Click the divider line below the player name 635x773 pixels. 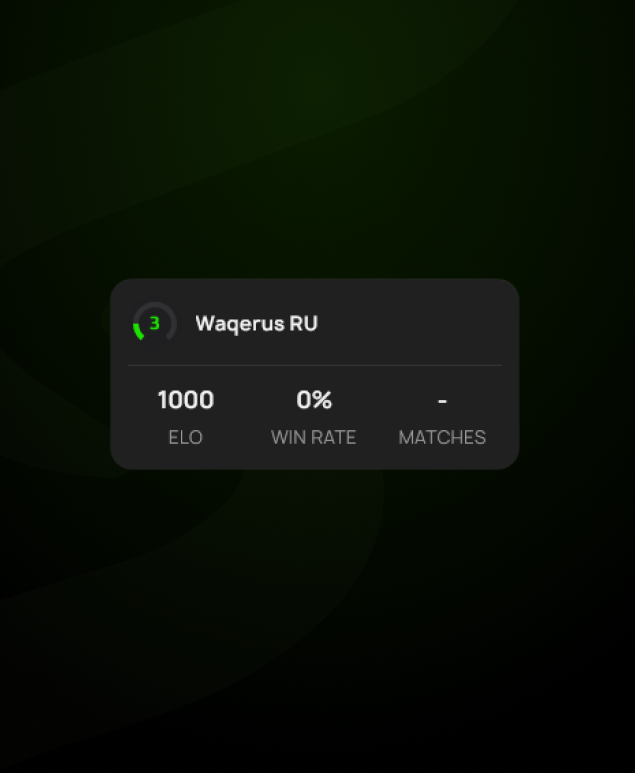point(315,365)
